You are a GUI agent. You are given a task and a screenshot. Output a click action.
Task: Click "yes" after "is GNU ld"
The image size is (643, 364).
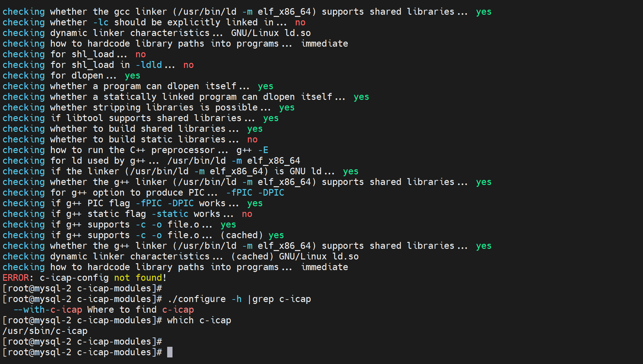tap(351, 171)
